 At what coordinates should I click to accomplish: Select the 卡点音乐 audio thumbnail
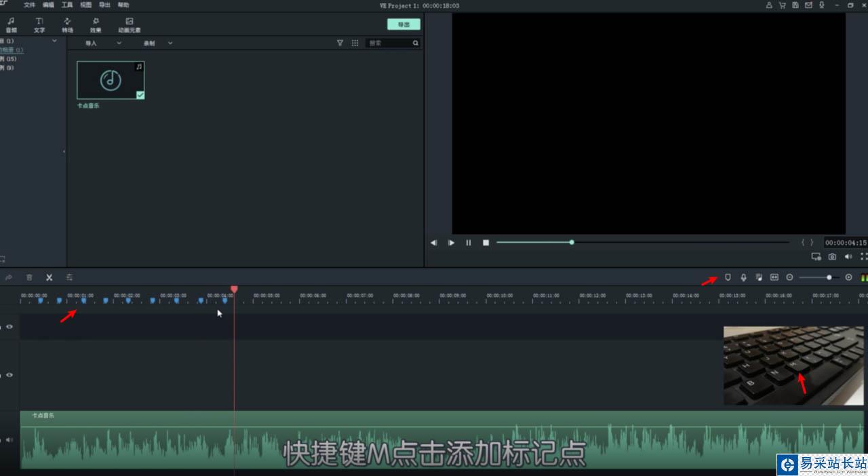[111, 80]
